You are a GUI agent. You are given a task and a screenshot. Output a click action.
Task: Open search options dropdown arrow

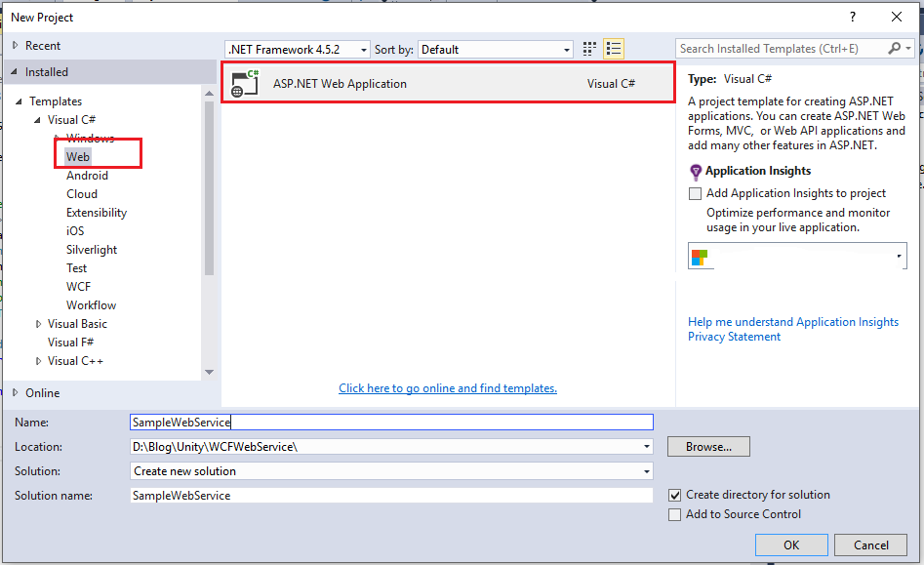tap(908, 49)
